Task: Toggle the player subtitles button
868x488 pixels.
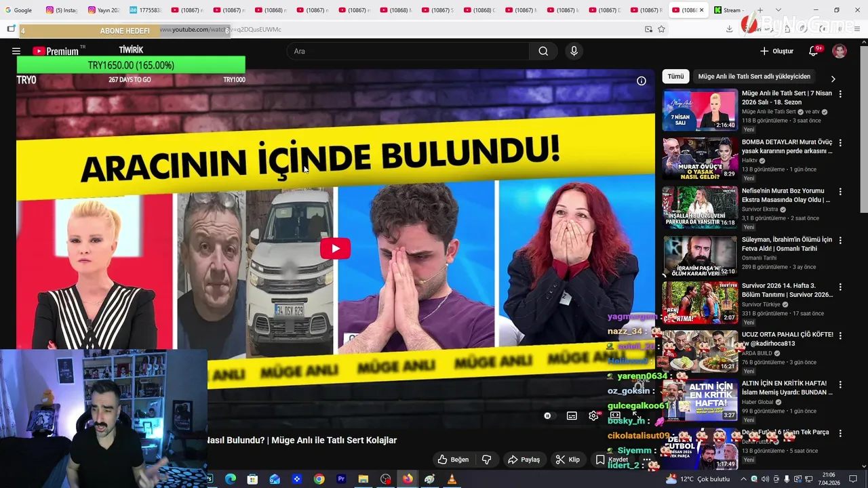Action: (572, 415)
